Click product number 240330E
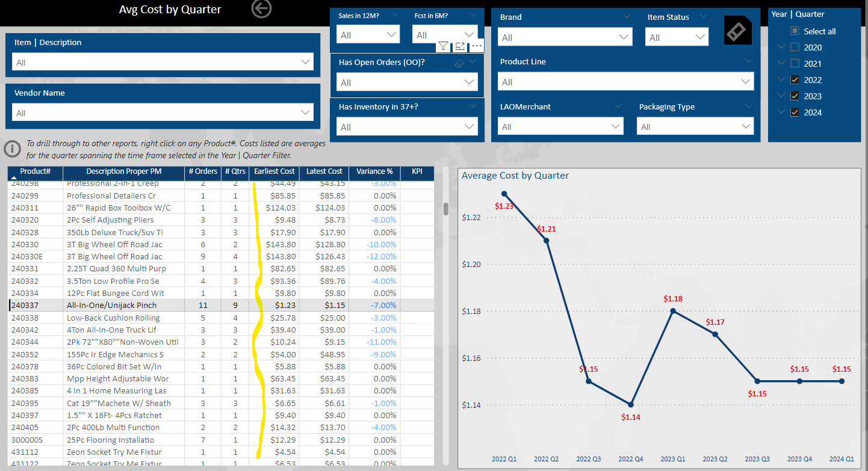 (28, 256)
